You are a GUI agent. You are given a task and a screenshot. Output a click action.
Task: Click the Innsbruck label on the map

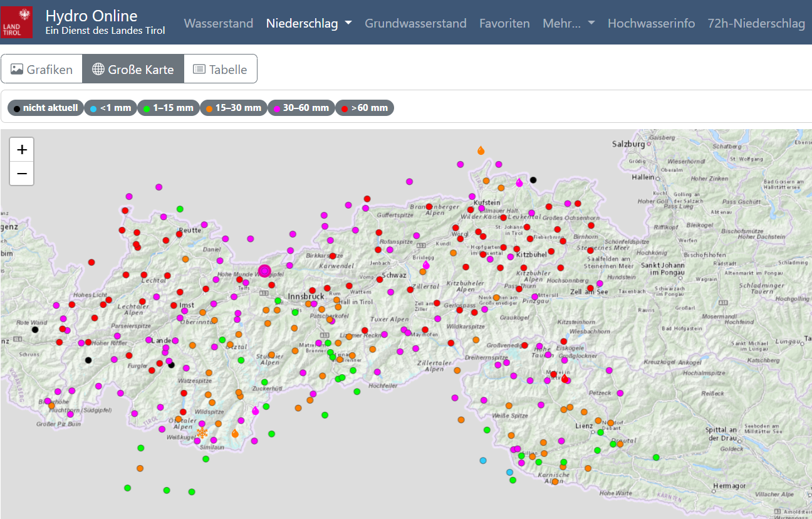306,296
